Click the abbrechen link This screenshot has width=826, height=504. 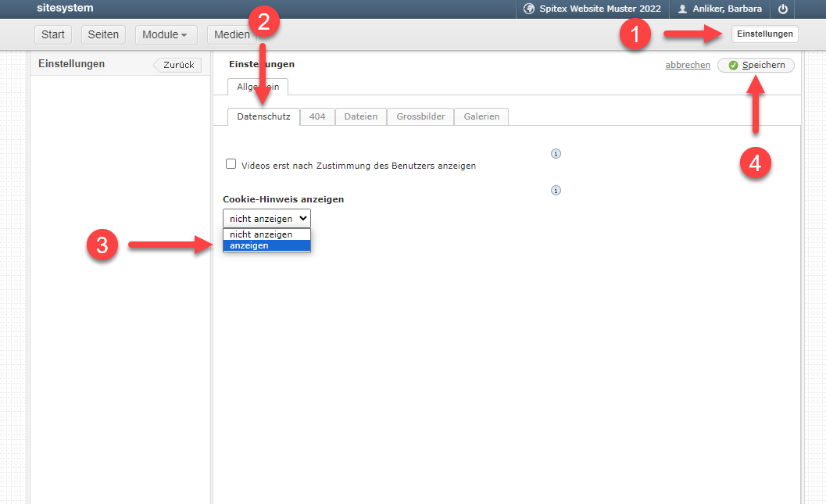click(x=688, y=65)
